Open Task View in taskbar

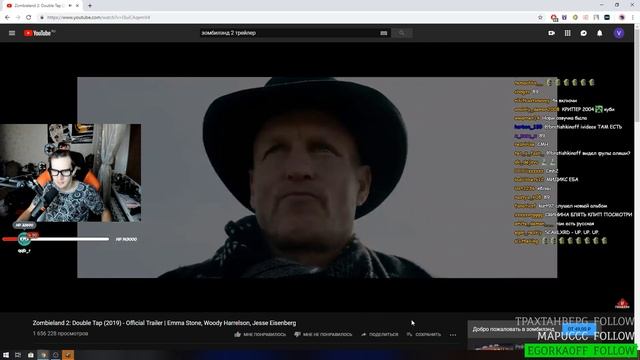(x=18, y=355)
